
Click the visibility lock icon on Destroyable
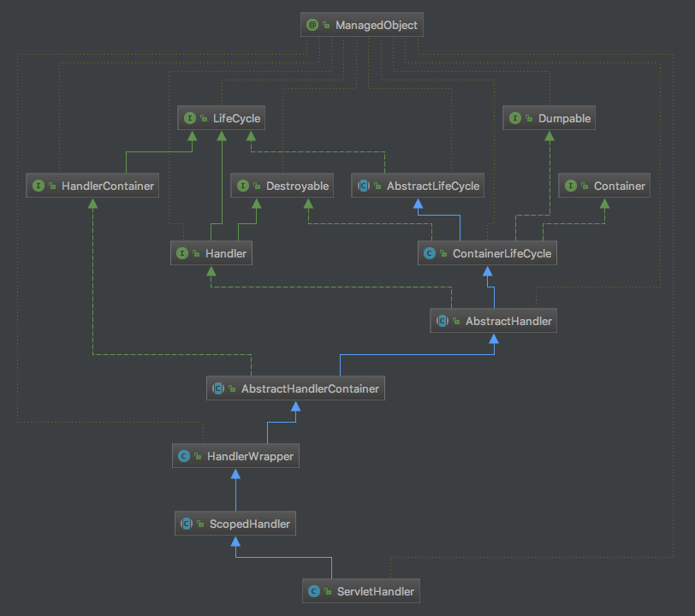pos(257,186)
